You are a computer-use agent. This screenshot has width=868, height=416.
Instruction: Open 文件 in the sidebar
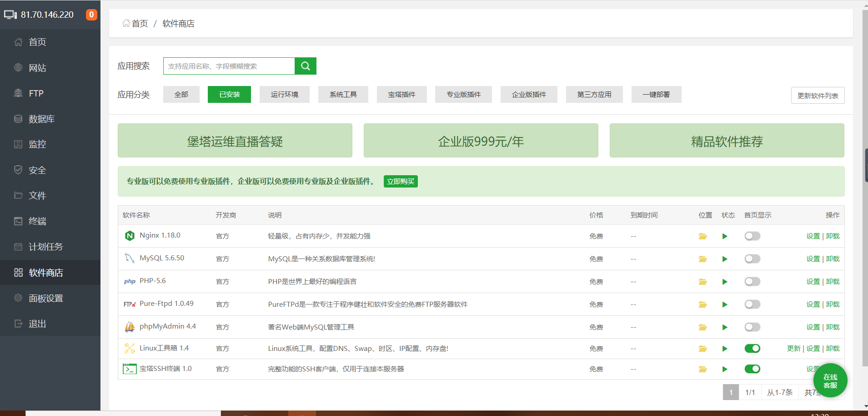click(50, 196)
